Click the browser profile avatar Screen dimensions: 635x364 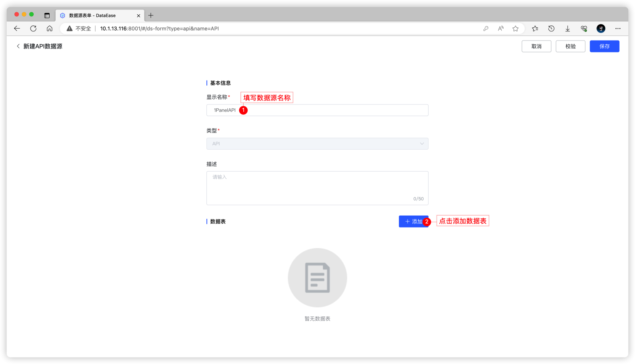click(601, 28)
